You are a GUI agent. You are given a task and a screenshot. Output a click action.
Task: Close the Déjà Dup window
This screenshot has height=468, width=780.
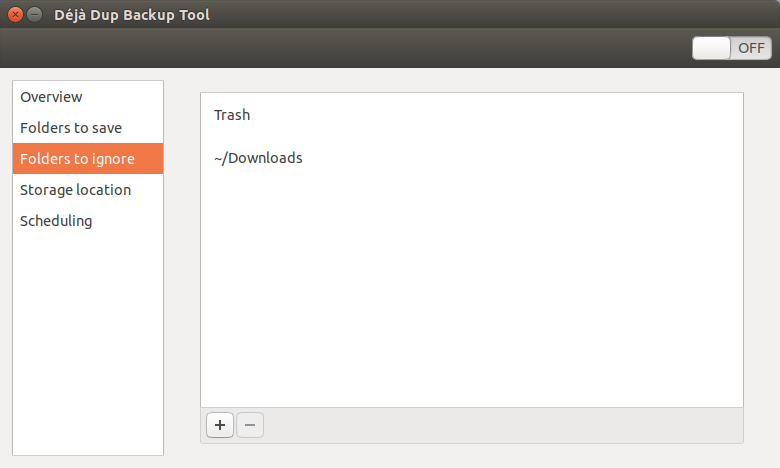[x=15, y=15]
